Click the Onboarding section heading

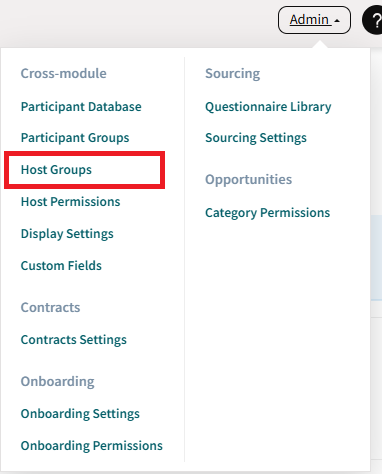(x=57, y=382)
